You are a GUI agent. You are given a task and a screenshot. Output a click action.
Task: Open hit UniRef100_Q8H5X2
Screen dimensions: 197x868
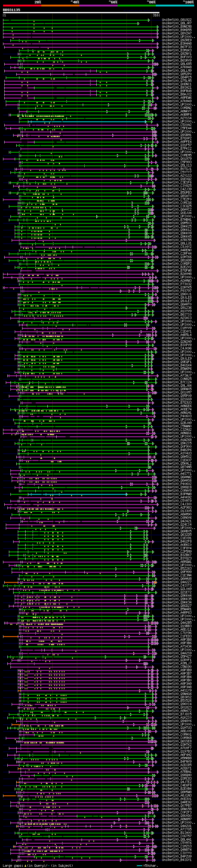(x=177, y=457)
